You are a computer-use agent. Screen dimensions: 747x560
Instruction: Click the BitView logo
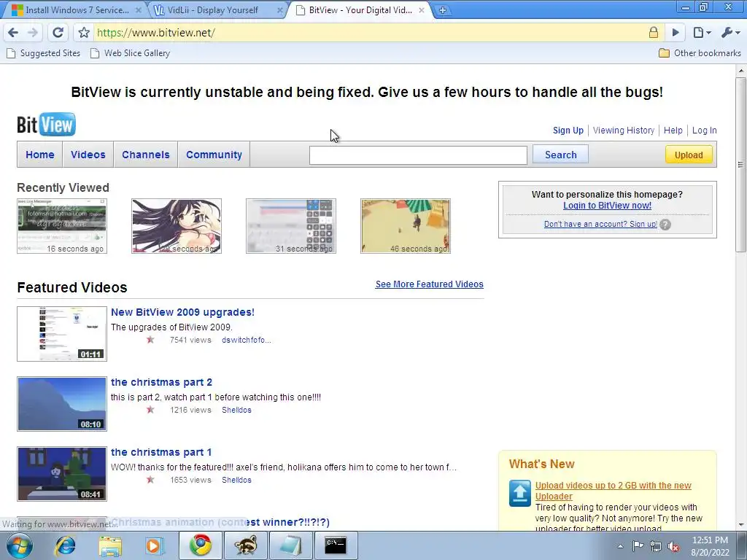(x=46, y=125)
